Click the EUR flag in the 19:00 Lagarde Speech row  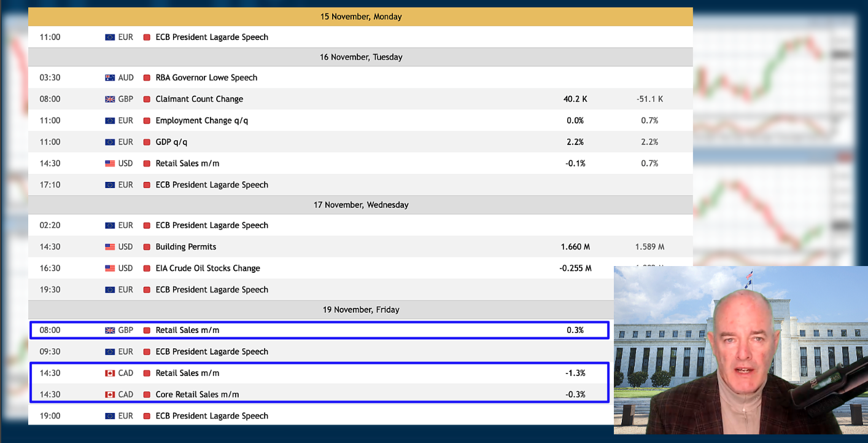110,416
